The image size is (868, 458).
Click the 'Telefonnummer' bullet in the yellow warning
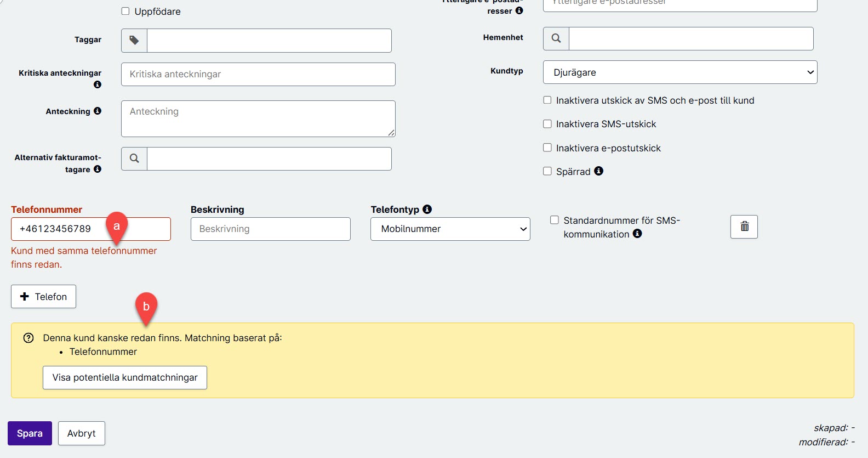(x=103, y=352)
